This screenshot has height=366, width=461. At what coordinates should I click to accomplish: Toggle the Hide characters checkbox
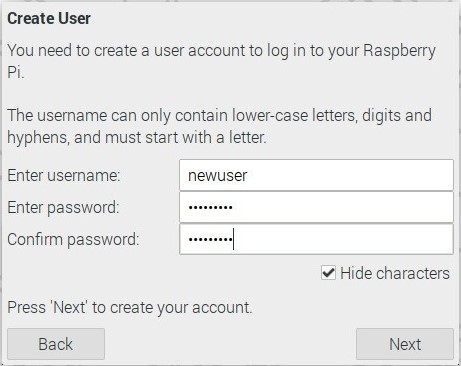328,273
